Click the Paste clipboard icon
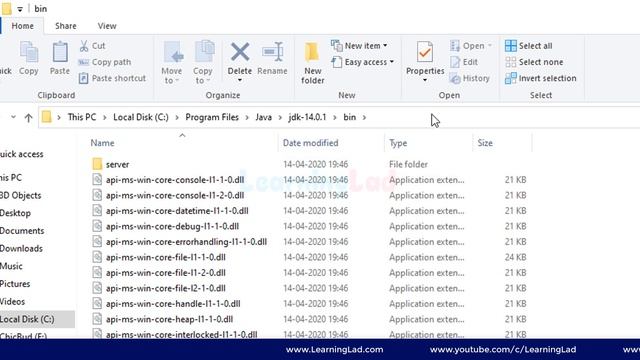Image resolution: width=640 pixels, height=360 pixels. [60, 53]
